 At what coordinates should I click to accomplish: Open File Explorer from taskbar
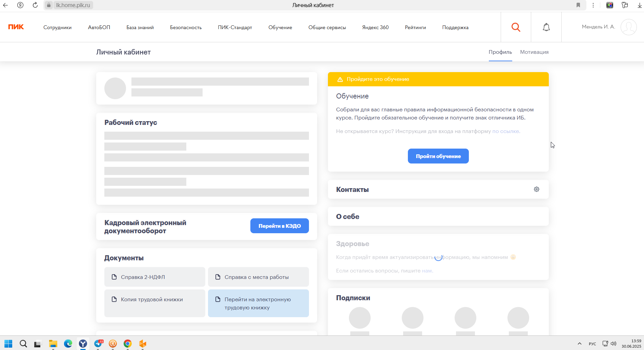[53, 344]
